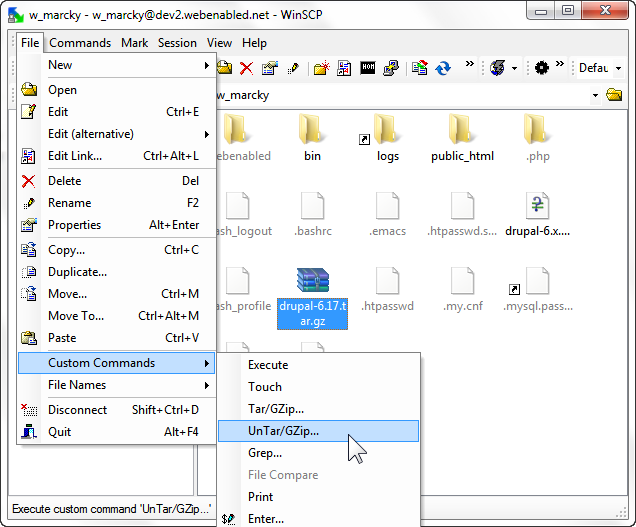
Task: Select the logs folder shortcut
Action: [388, 138]
